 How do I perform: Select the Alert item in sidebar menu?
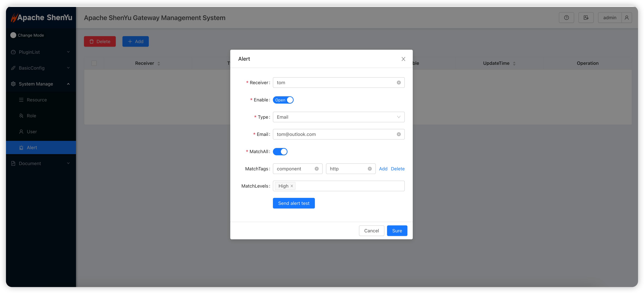click(32, 147)
